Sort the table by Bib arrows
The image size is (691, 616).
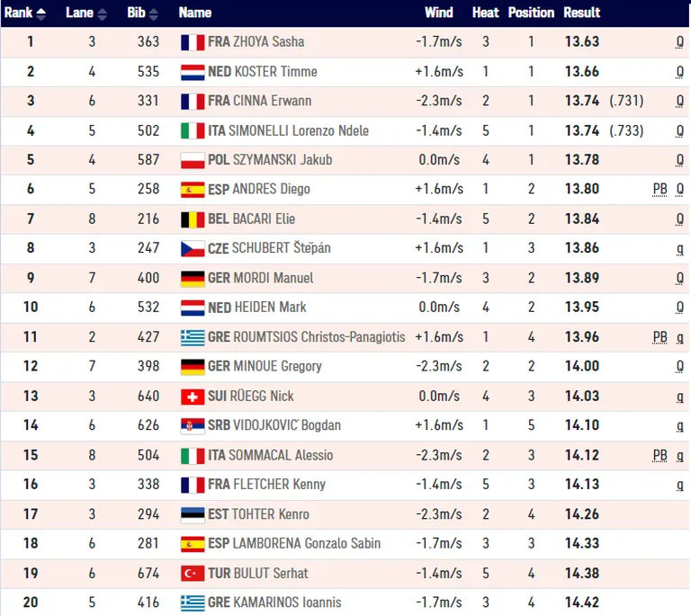[x=153, y=14]
